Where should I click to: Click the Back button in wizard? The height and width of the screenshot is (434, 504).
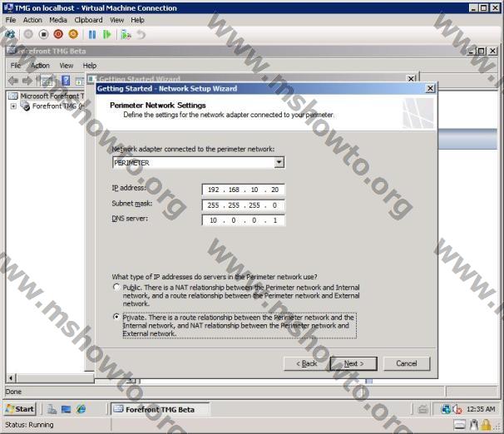[x=307, y=363]
